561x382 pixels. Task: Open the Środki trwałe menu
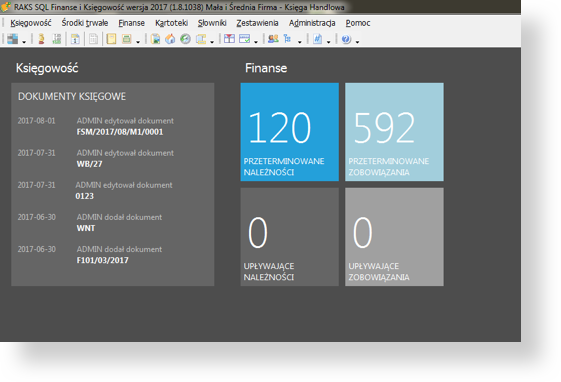(x=85, y=23)
